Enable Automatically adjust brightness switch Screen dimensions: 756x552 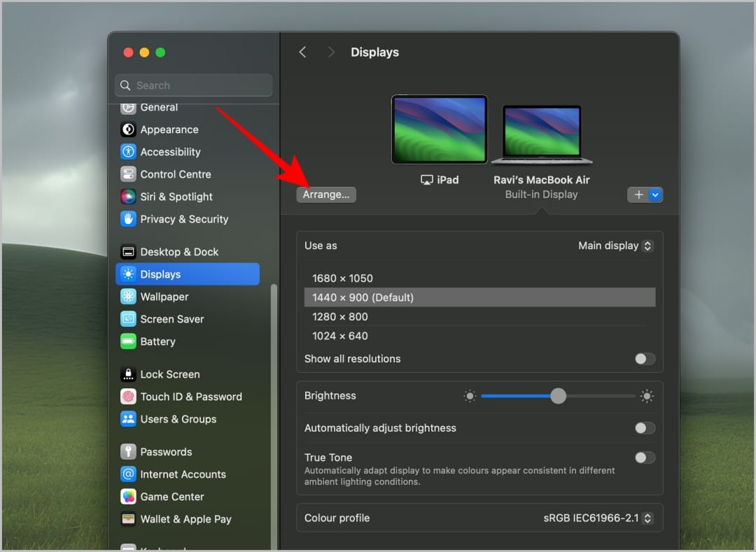(645, 427)
